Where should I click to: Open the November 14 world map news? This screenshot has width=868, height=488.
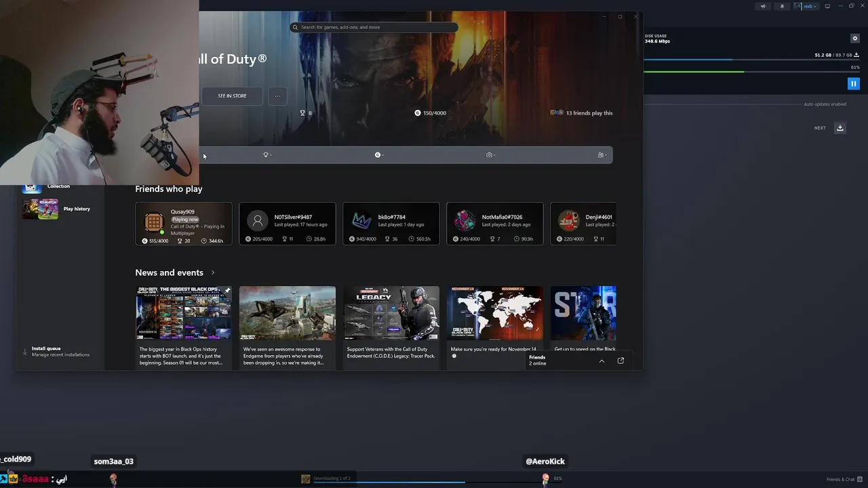(494, 313)
